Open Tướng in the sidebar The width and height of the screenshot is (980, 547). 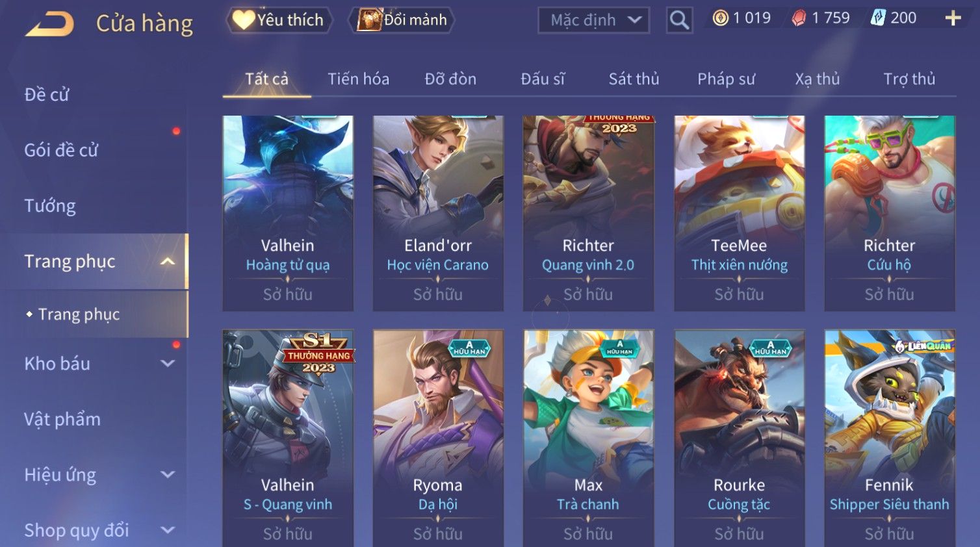(x=50, y=206)
